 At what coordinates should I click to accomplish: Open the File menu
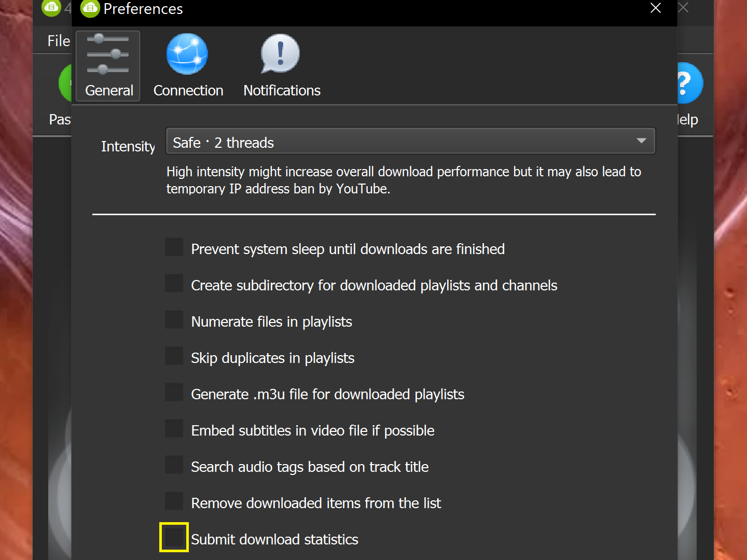(58, 41)
